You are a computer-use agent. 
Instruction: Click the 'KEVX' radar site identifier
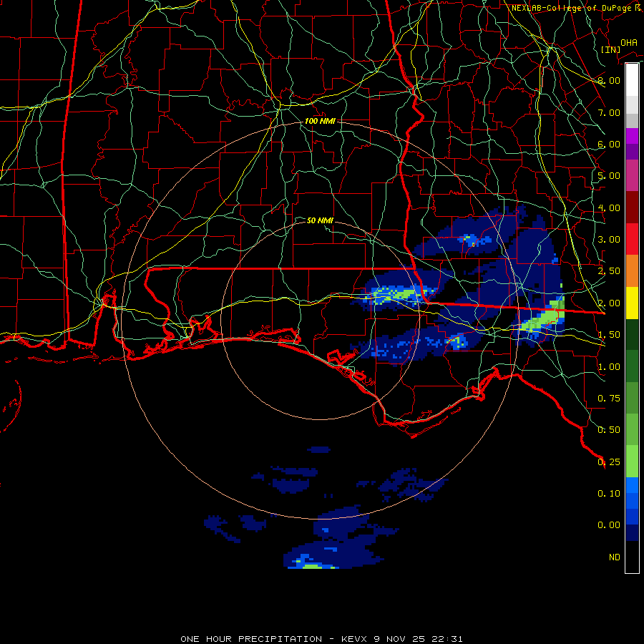(x=355, y=639)
